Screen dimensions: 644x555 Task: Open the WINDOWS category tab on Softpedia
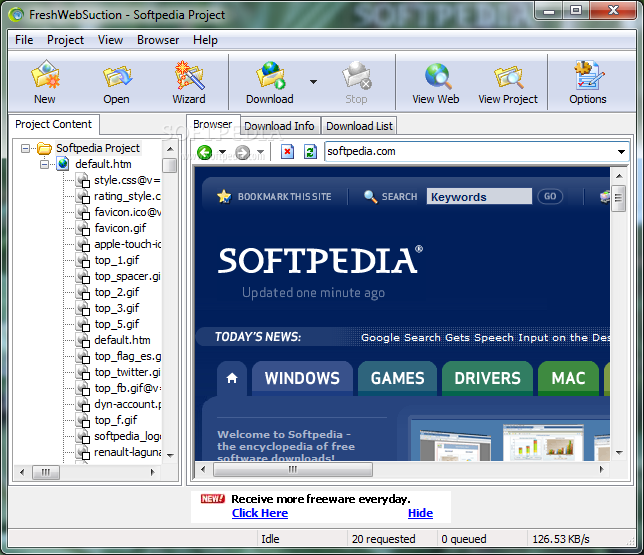click(302, 378)
